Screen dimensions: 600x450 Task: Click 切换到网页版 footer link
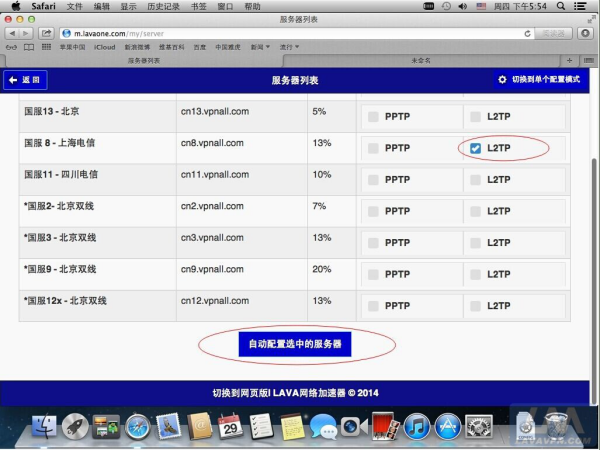[241, 393]
